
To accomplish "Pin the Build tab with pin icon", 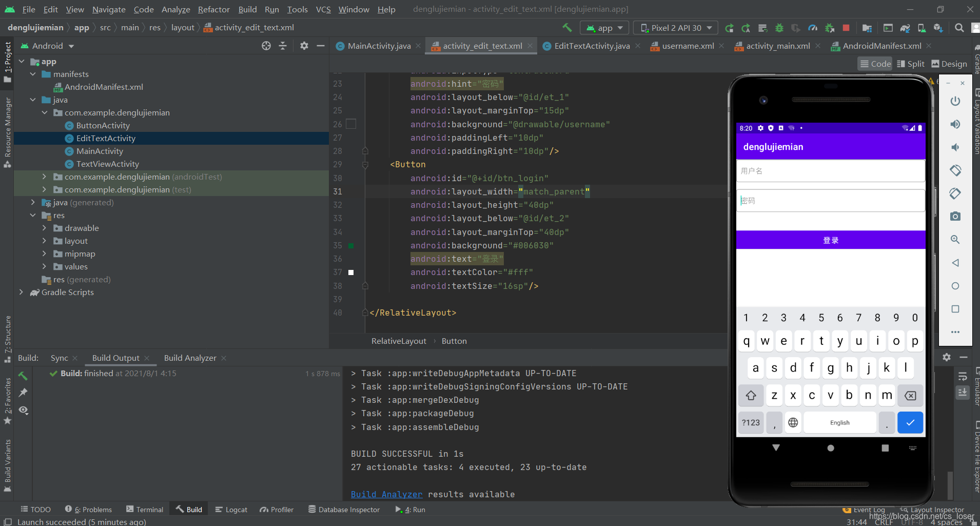I will (23, 393).
